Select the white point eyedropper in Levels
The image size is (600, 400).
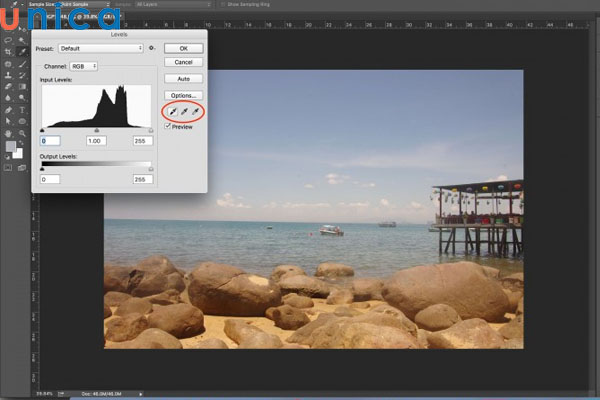tap(196, 111)
